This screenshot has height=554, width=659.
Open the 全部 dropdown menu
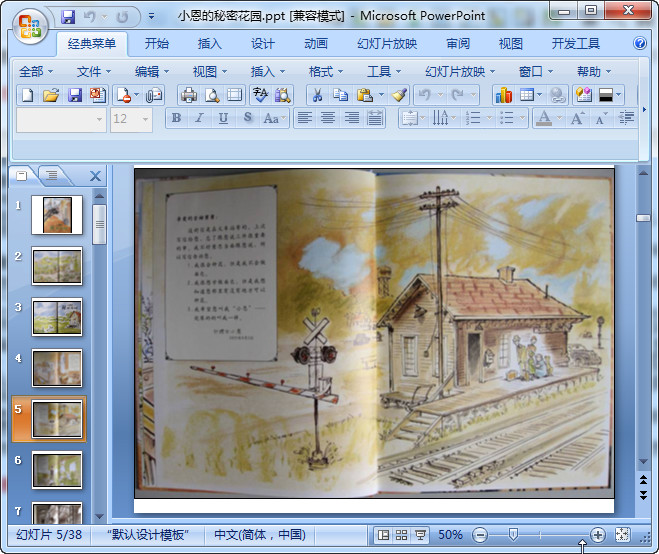(36, 72)
